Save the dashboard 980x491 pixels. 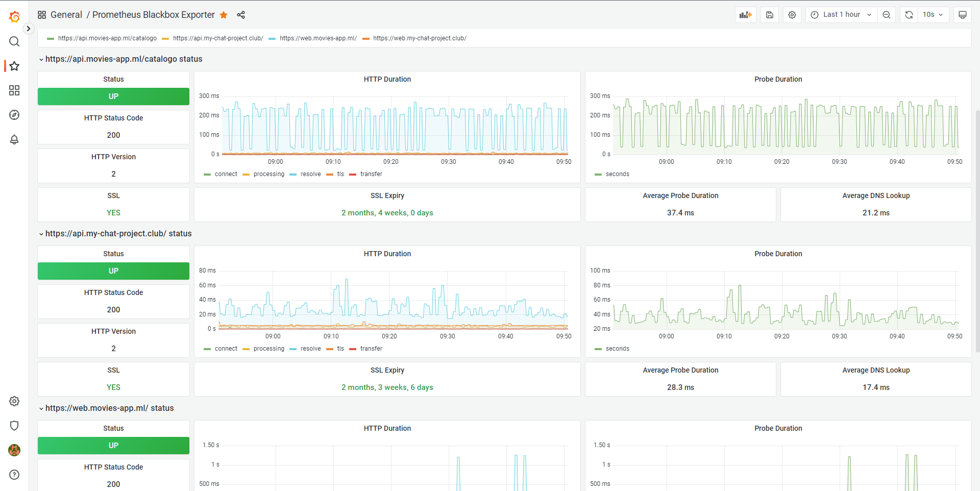770,15
